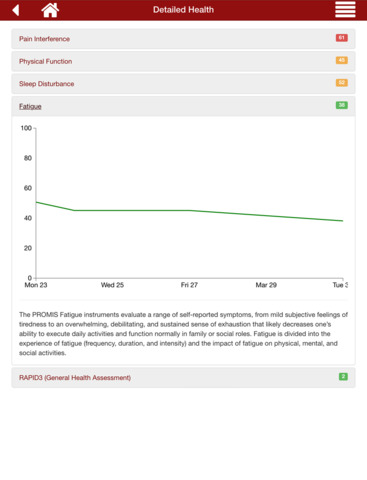Click the Detailed Health title
This screenshot has height=480, width=367.
tap(183, 10)
